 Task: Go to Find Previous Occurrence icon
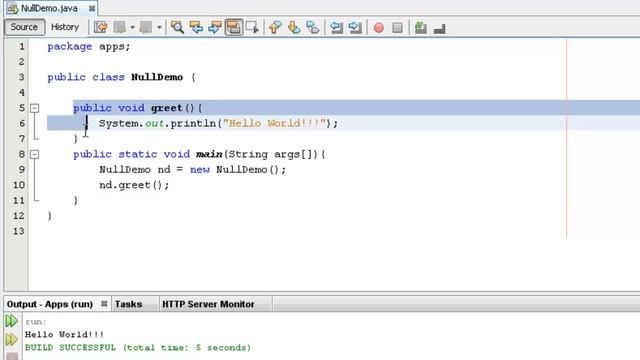196,27
